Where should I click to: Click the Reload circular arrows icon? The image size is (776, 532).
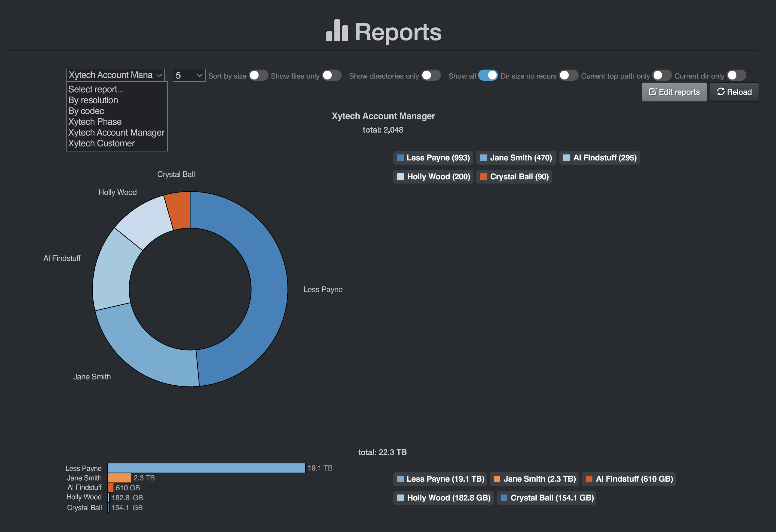coord(721,92)
